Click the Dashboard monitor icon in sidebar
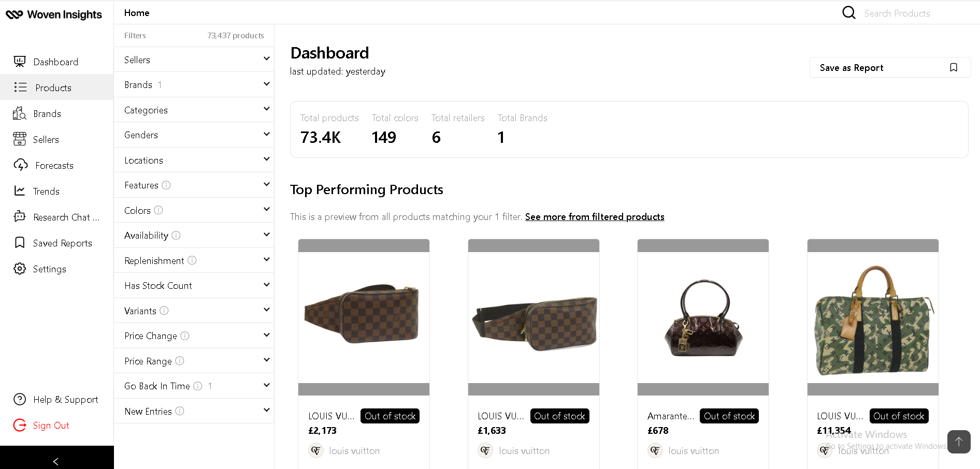 tap(20, 62)
